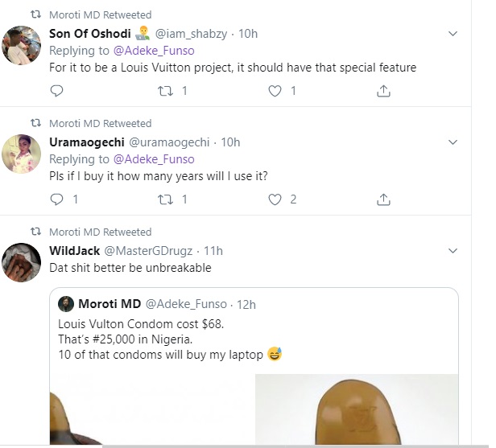This screenshot has width=496, height=448.
Task: Share Son Of Oshodi's tweet
Action: click(384, 91)
